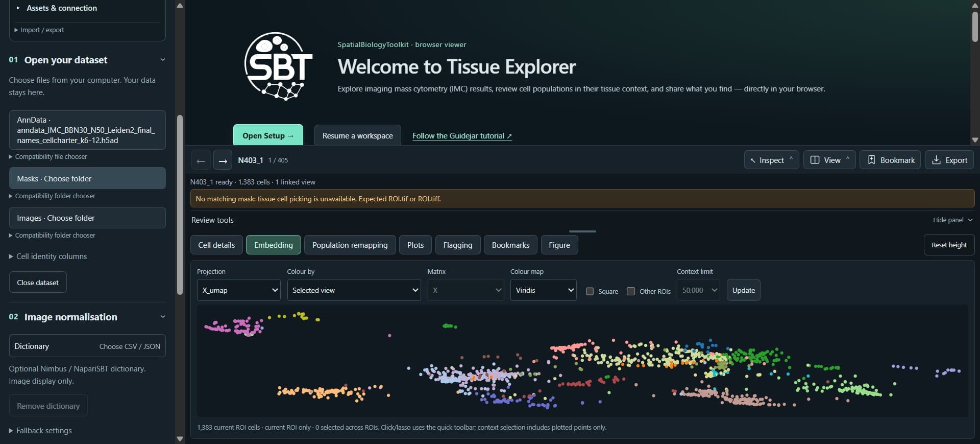Go to previous ROI with left arrow
The height and width of the screenshot is (444, 980).
201,160
